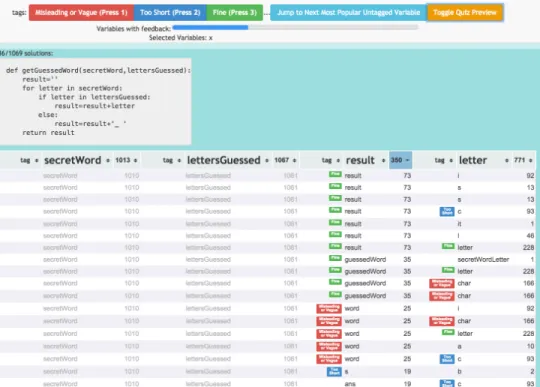
Task: Click the Fine (Press 3) button
Action: tap(235, 13)
